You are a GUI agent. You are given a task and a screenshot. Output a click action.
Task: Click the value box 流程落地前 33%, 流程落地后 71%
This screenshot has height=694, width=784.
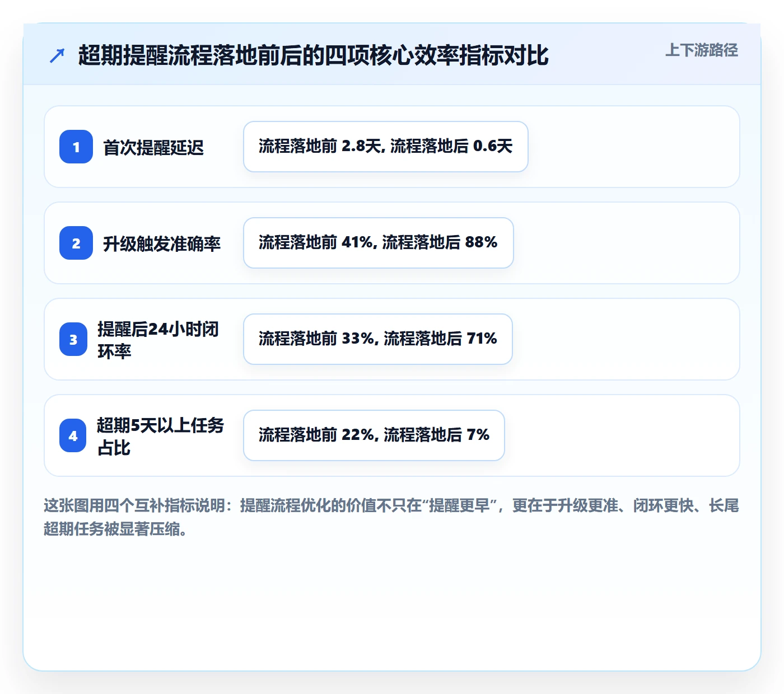pyautogui.click(x=378, y=339)
